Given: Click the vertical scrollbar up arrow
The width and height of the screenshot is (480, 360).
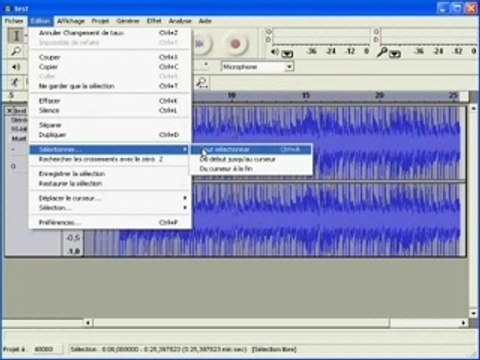Looking at the screenshot, I should point(473,109).
